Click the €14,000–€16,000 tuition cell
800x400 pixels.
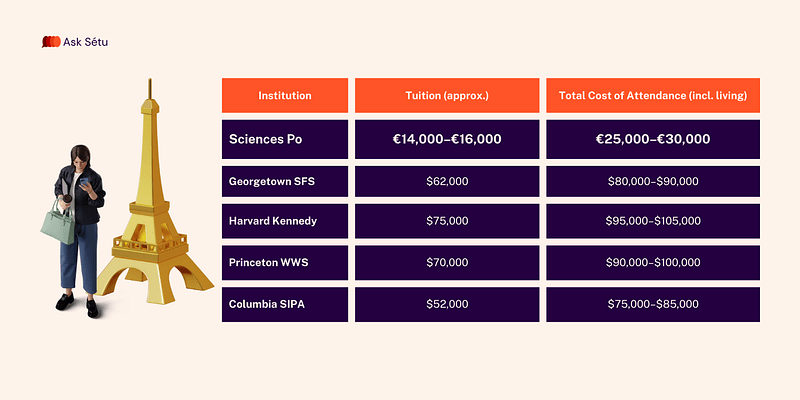pos(447,139)
